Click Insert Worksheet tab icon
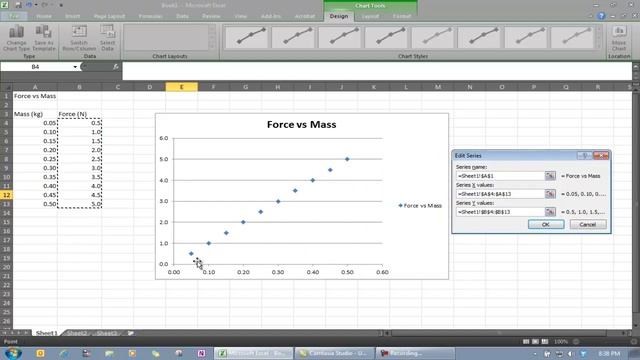 [x=131, y=333]
